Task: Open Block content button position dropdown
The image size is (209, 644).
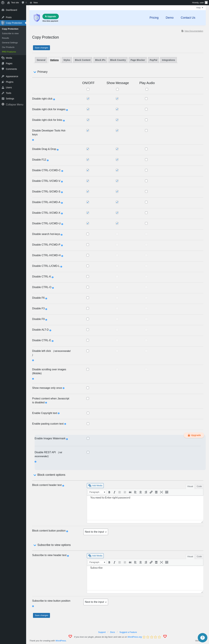Action: click(x=96, y=532)
